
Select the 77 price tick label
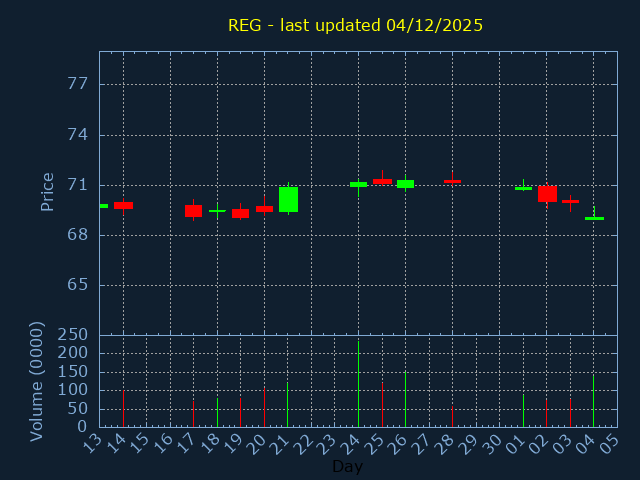(77, 85)
